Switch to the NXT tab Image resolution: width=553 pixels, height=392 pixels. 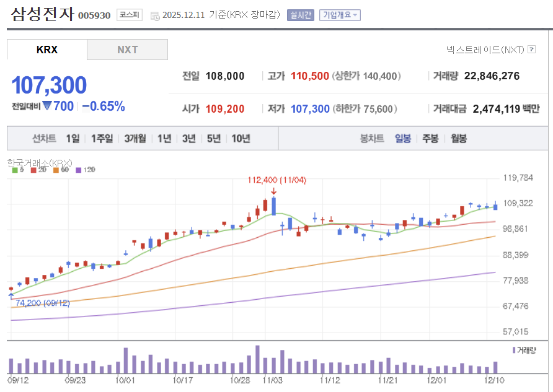coord(127,50)
